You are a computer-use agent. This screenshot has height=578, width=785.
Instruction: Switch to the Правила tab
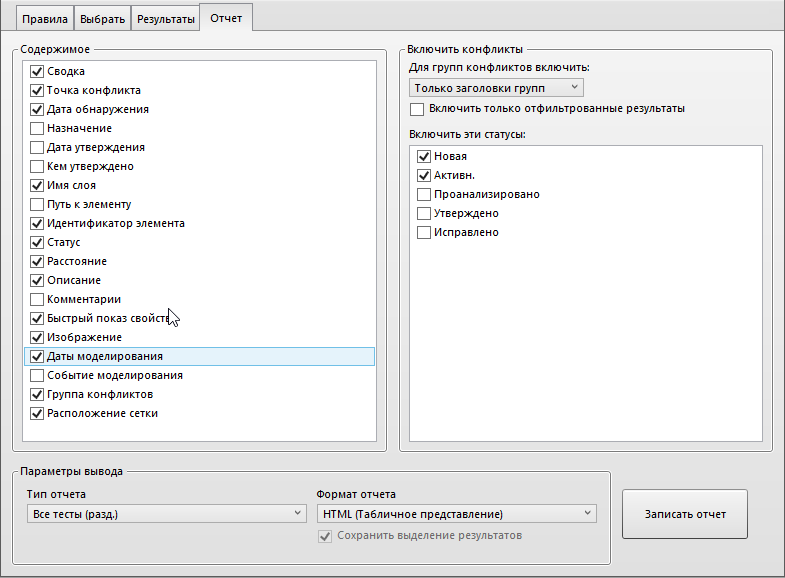[42, 18]
